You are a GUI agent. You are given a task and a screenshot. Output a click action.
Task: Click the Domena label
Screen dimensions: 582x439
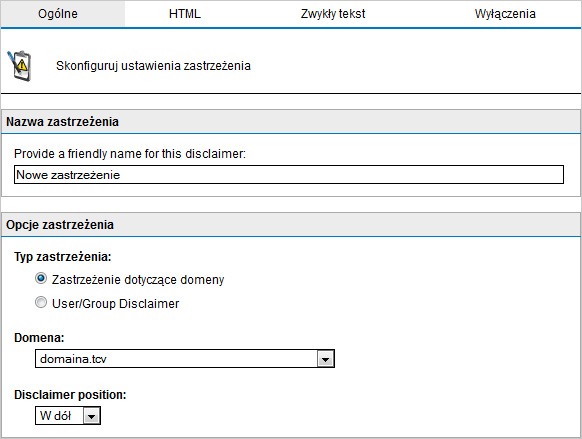(x=39, y=338)
